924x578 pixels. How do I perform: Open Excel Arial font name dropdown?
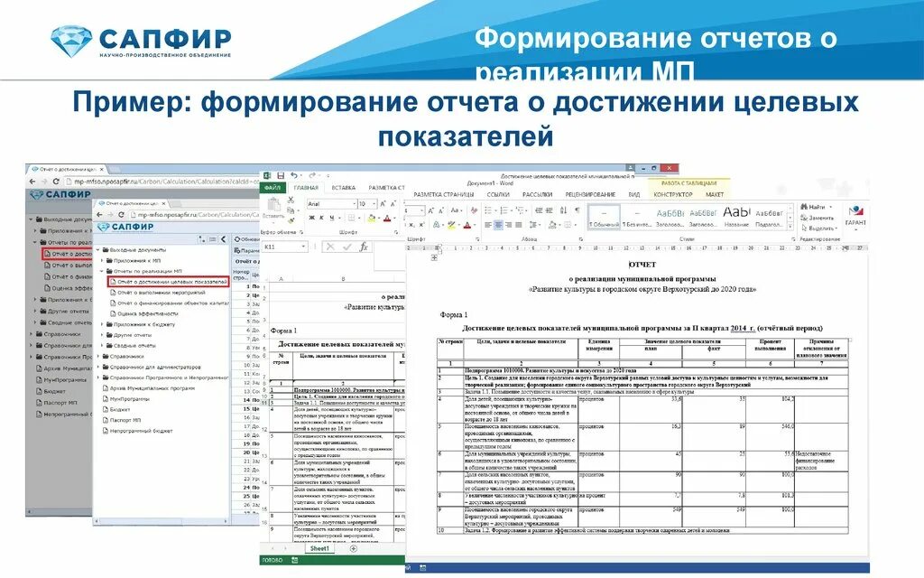354,204
